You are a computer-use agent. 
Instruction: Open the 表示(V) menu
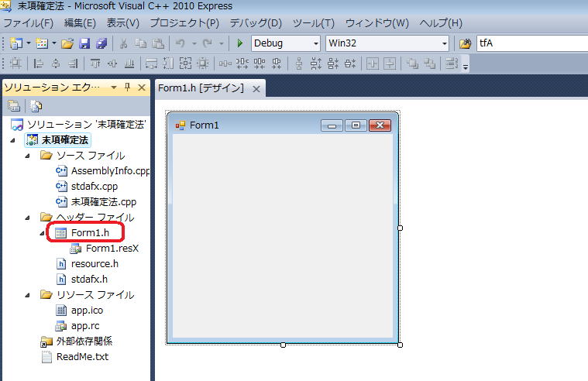coord(123,23)
